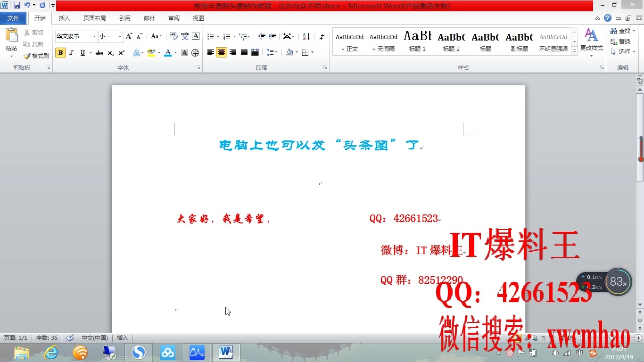
Task: Expand the bullets list dropdown arrow
Action: coord(218,36)
